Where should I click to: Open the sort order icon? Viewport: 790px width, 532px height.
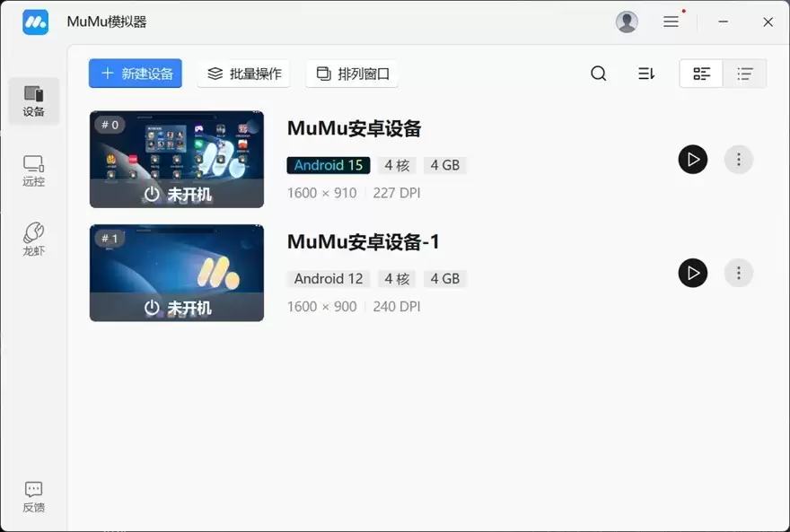[x=645, y=74]
